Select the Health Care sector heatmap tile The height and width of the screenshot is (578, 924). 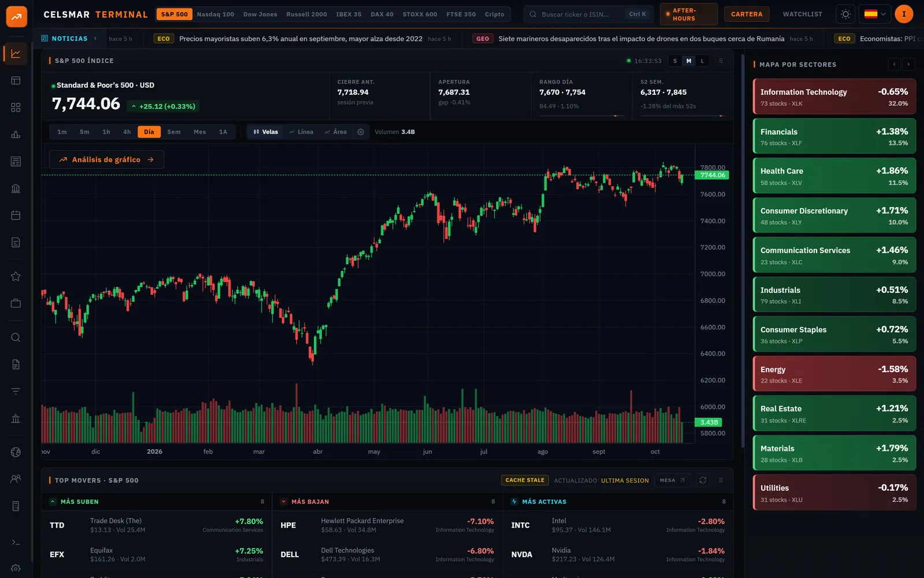click(834, 176)
